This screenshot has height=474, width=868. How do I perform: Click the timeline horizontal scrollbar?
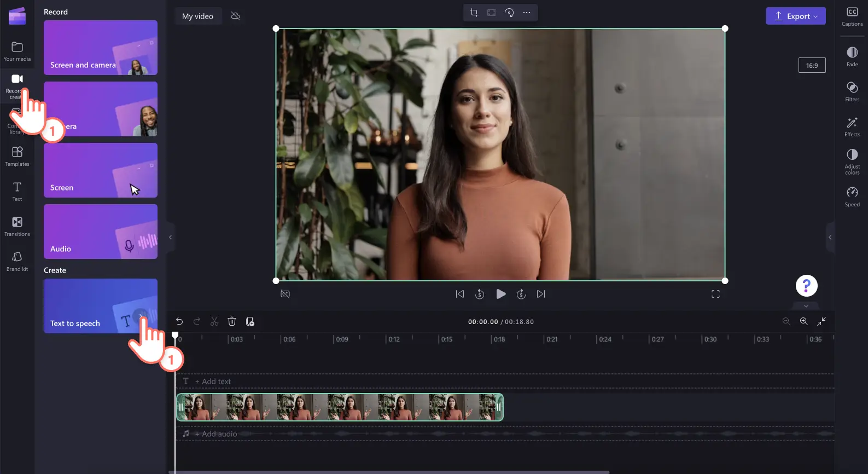(x=389, y=472)
